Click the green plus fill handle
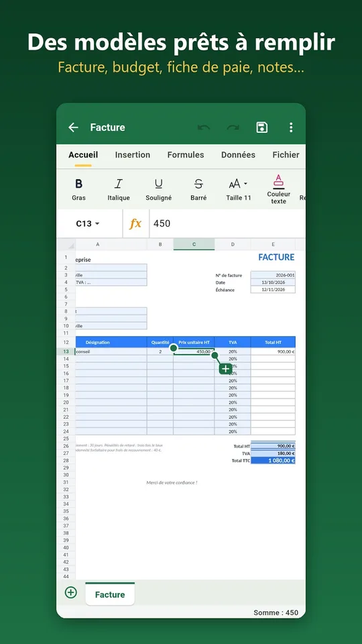 (225, 369)
